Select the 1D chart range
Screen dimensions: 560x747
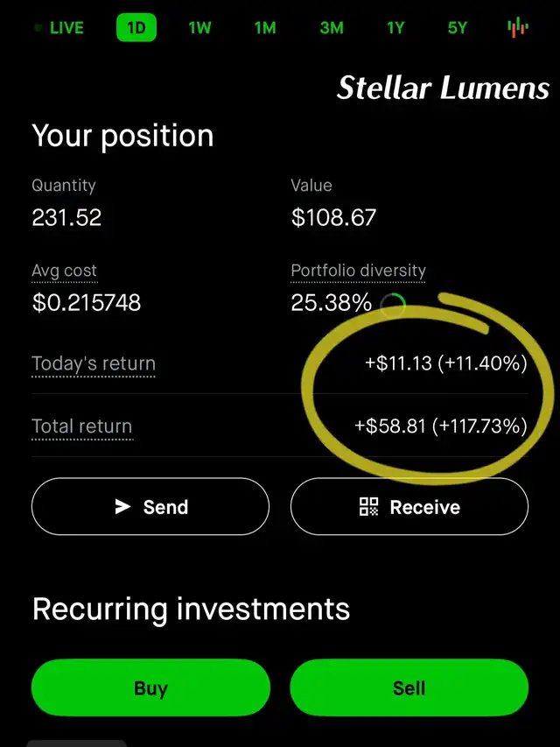[x=136, y=28]
